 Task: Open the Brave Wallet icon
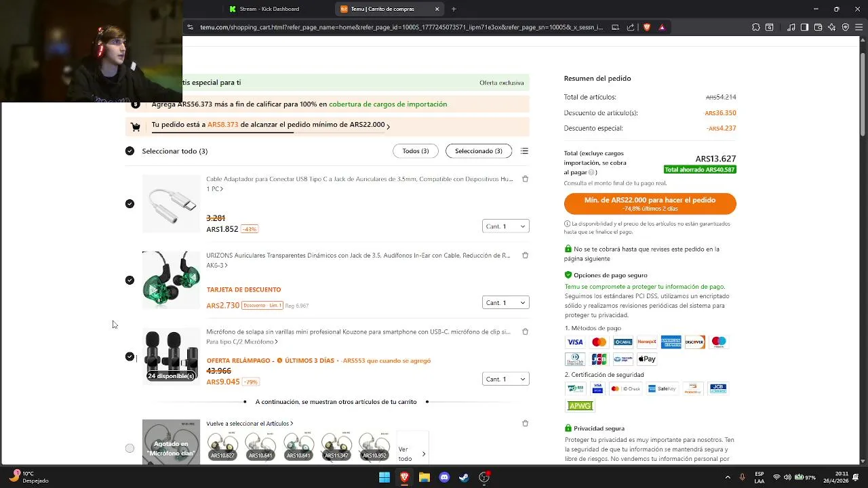pos(818,27)
